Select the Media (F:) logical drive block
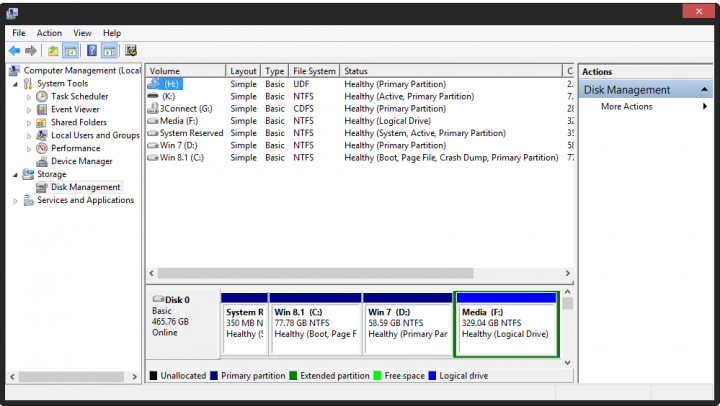 (x=506, y=324)
